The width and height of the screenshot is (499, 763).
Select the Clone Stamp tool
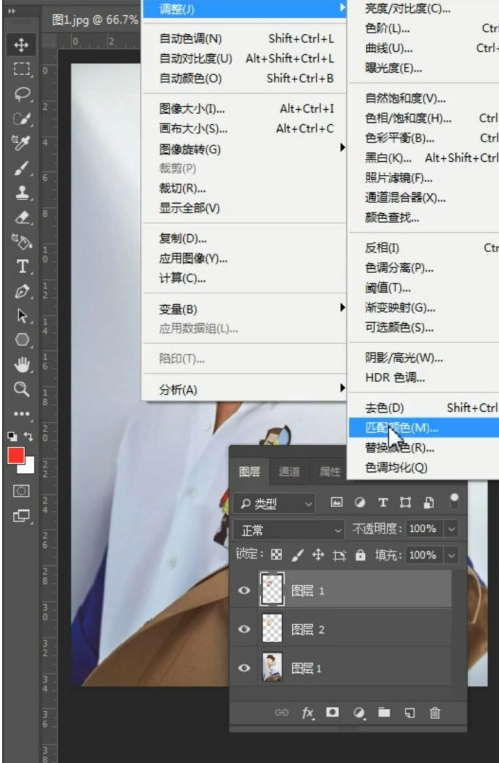21,193
